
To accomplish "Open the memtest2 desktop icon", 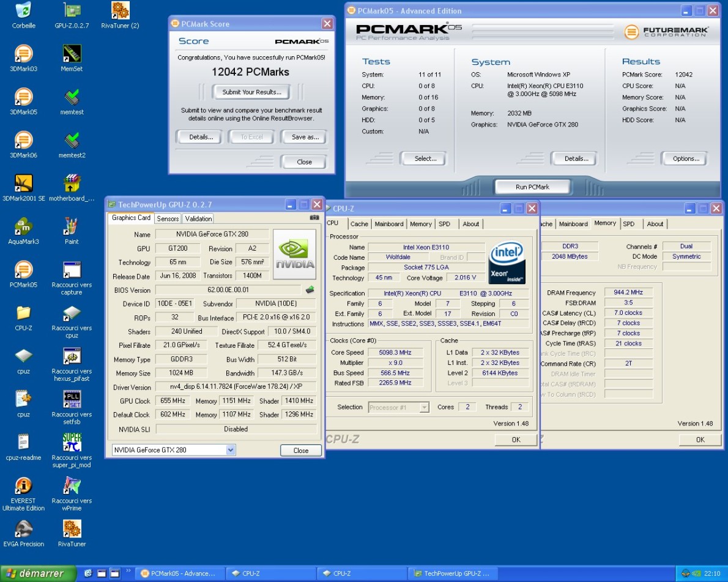I will coord(72,144).
